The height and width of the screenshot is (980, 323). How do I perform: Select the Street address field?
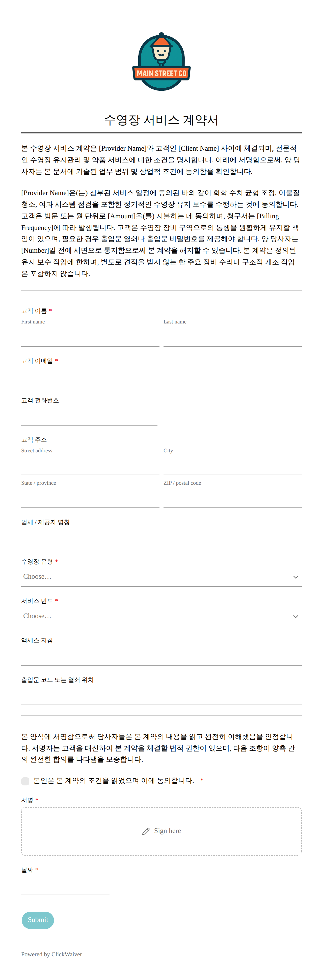90,466
